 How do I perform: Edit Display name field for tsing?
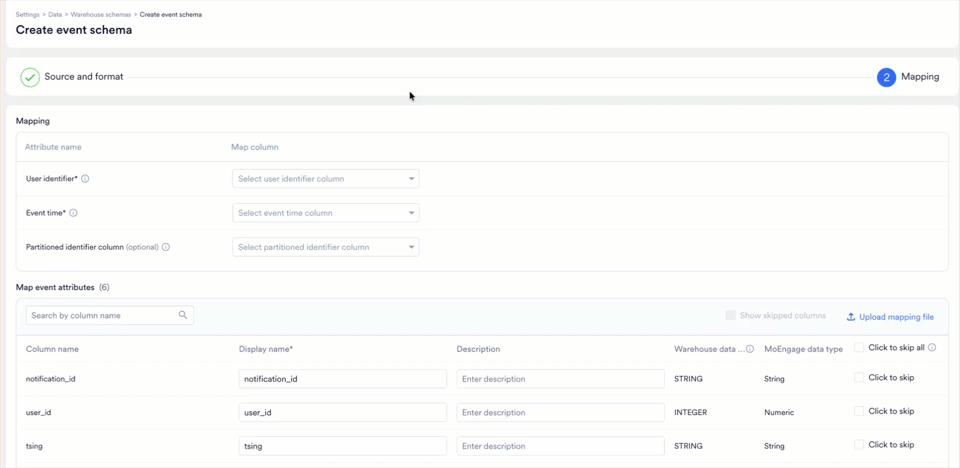point(343,446)
